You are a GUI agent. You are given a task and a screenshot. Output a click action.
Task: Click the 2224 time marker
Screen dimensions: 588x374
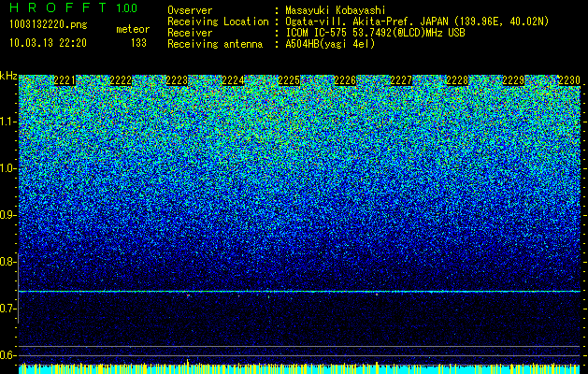(x=234, y=80)
